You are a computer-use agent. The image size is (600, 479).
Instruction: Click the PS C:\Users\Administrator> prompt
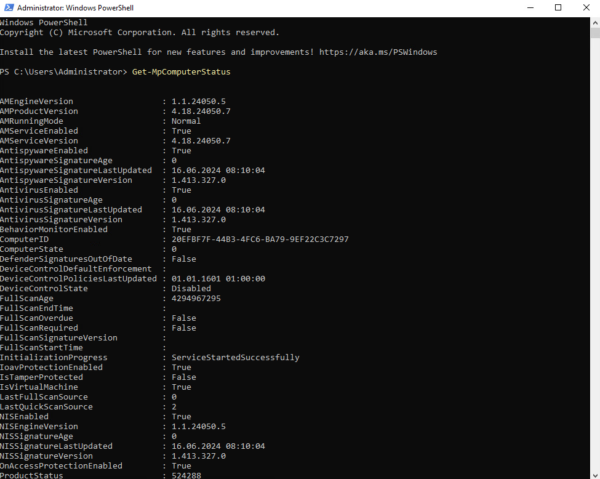pyautogui.click(x=64, y=72)
